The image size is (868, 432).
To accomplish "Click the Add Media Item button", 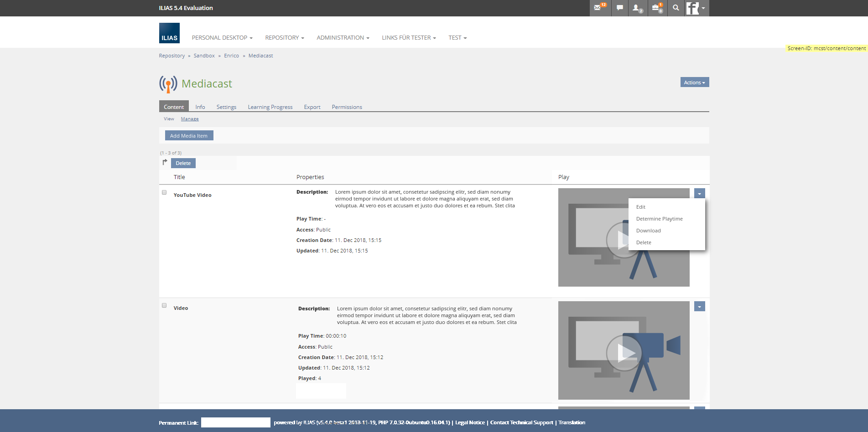I will pos(189,136).
